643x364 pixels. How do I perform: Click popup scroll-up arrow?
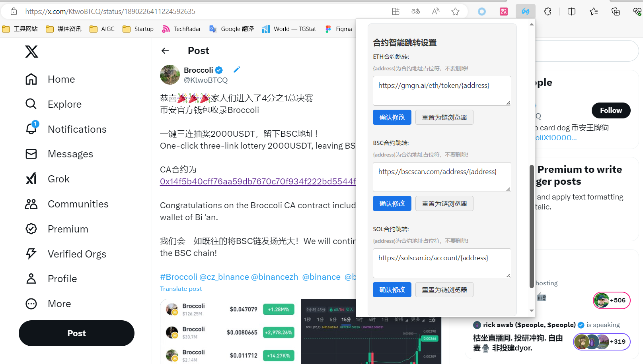pyautogui.click(x=532, y=24)
